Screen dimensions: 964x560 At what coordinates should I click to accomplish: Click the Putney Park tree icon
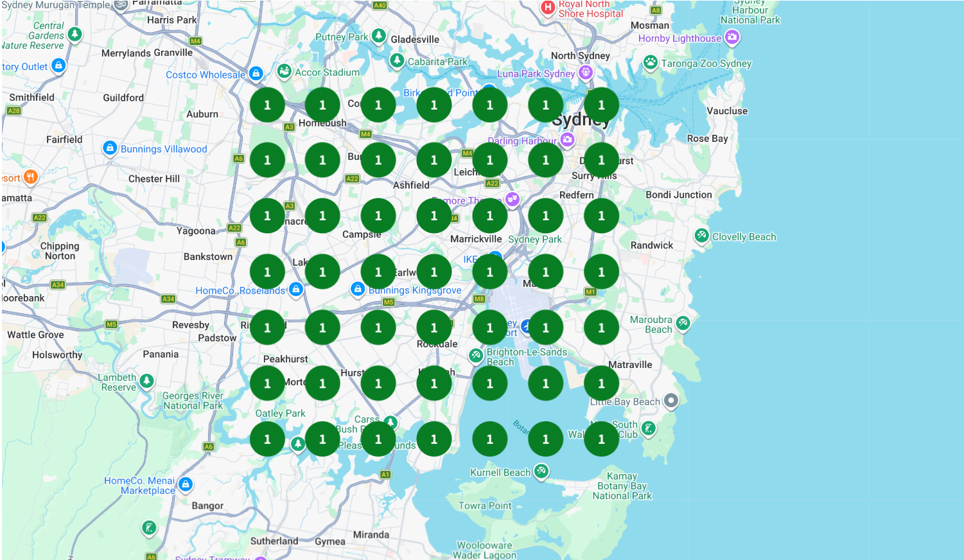[x=379, y=35]
